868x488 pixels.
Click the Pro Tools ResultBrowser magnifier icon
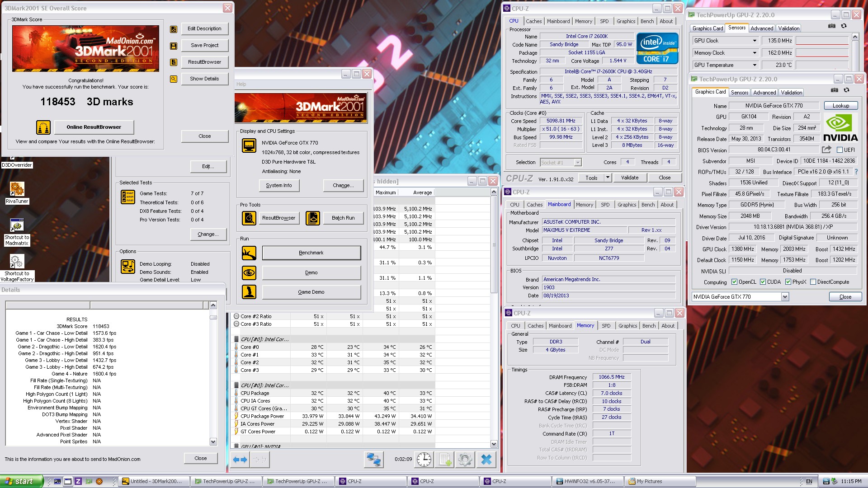(x=249, y=218)
